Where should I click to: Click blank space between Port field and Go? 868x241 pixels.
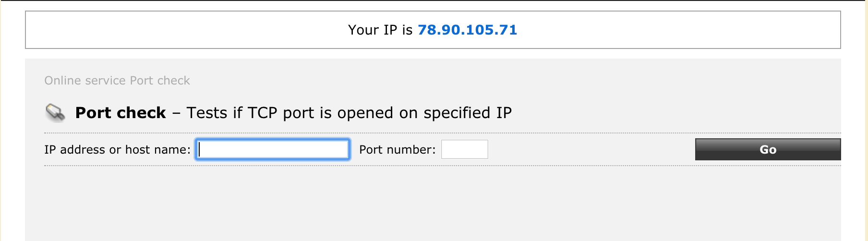click(591, 149)
